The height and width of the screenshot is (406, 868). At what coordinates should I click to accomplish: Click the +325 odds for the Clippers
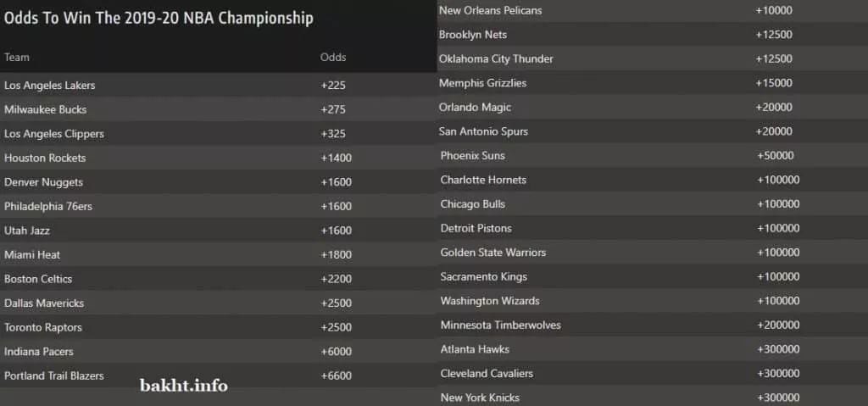(333, 134)
